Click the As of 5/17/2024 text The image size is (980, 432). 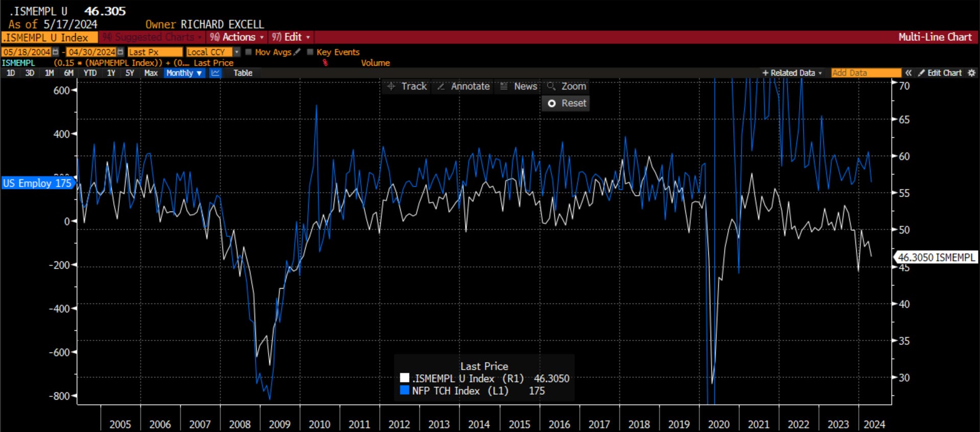[x=53, y=24]
